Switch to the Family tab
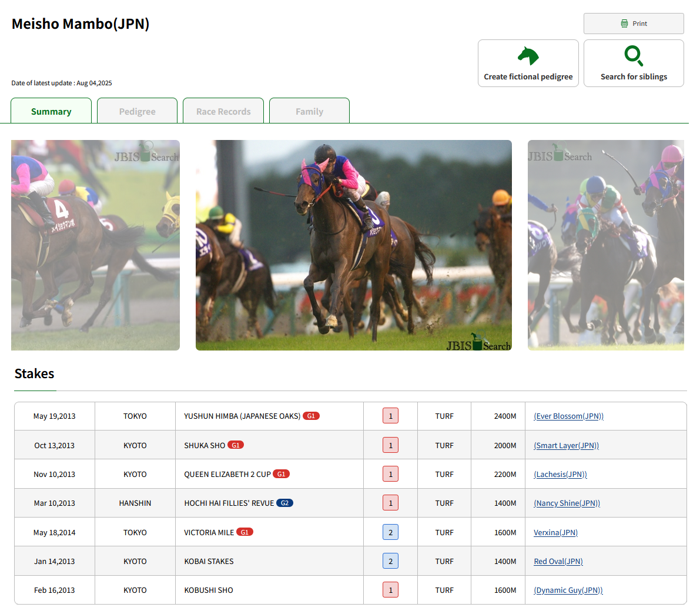Image resolution: width=700 pixels, height=614 pixels. coord(309,111)
